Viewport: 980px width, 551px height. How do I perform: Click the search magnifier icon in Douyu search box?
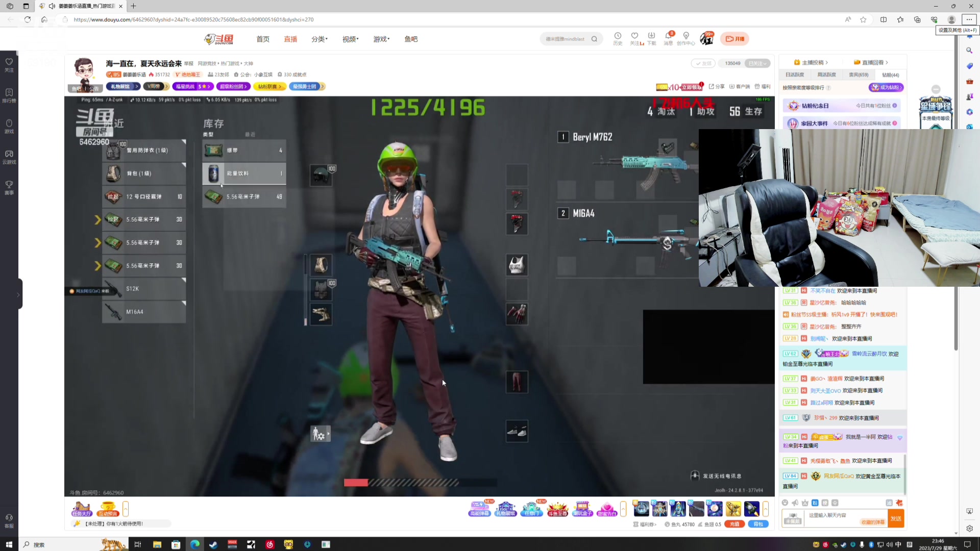coord(594,39)
